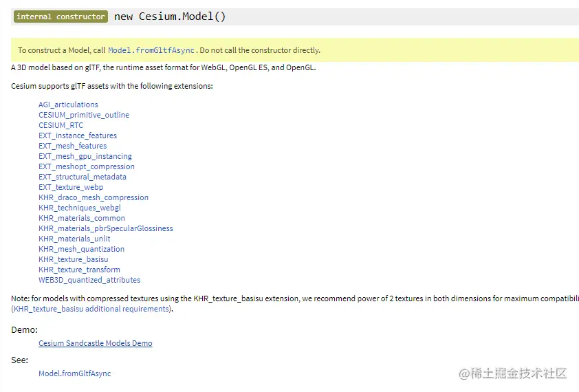
Task: Open the CESIUM_primitive_outline extension link
Action: click(84, 115)
